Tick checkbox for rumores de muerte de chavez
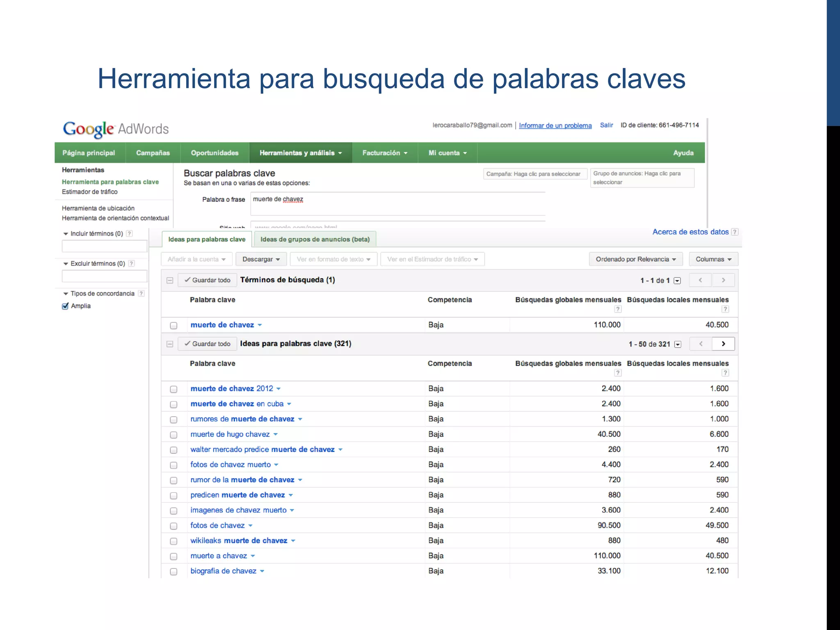The image size is (840, 630). coord(173,419)
